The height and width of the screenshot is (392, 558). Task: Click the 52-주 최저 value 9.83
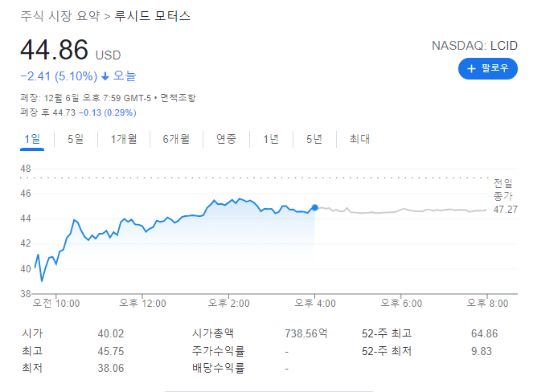481,351
